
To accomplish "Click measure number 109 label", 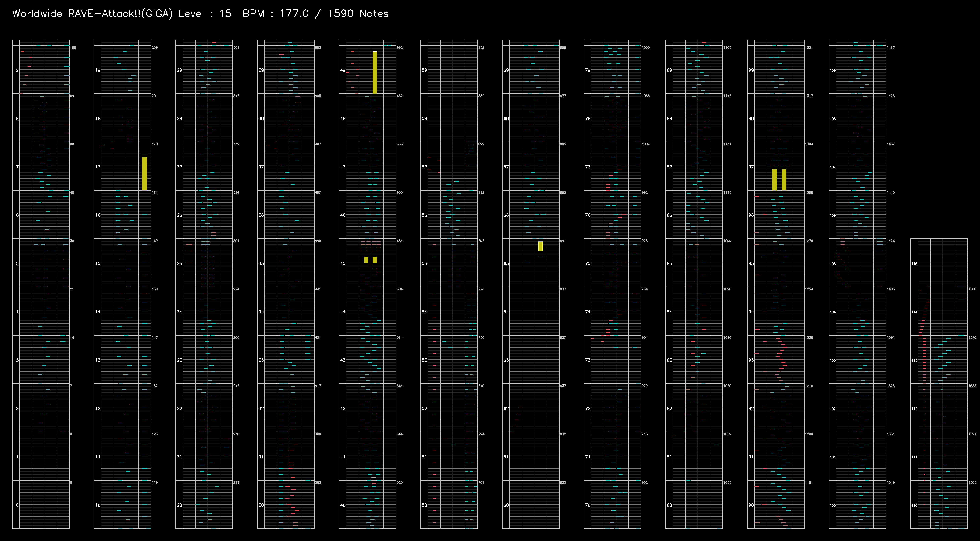I will click(833, 70).
